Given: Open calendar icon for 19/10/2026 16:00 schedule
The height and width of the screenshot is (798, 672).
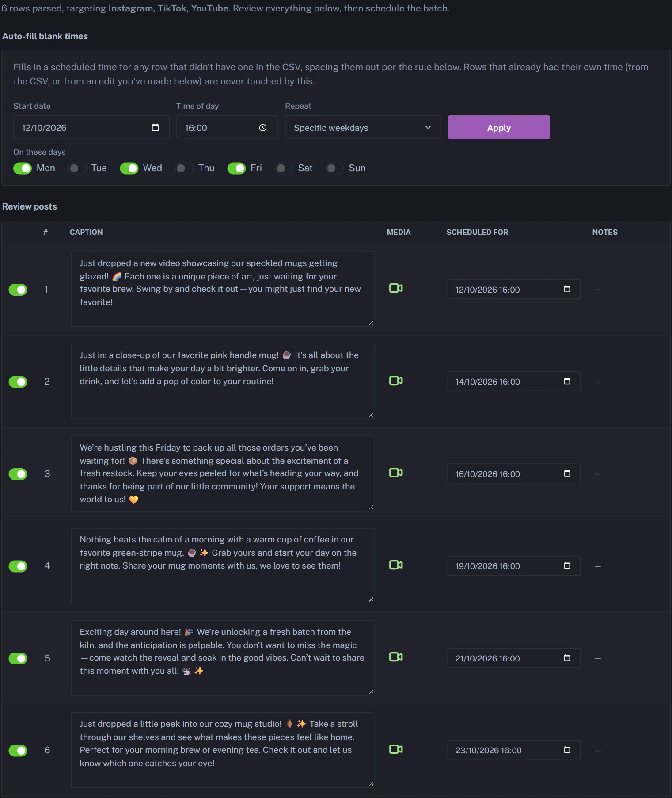Looking at the screenshot, I should point(567,565).
